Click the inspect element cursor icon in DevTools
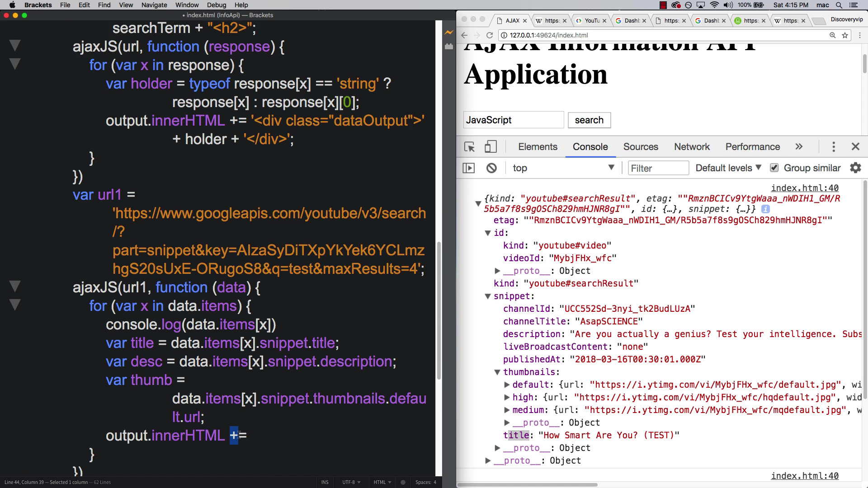This screenshot has width=868, height=488. 469,147
